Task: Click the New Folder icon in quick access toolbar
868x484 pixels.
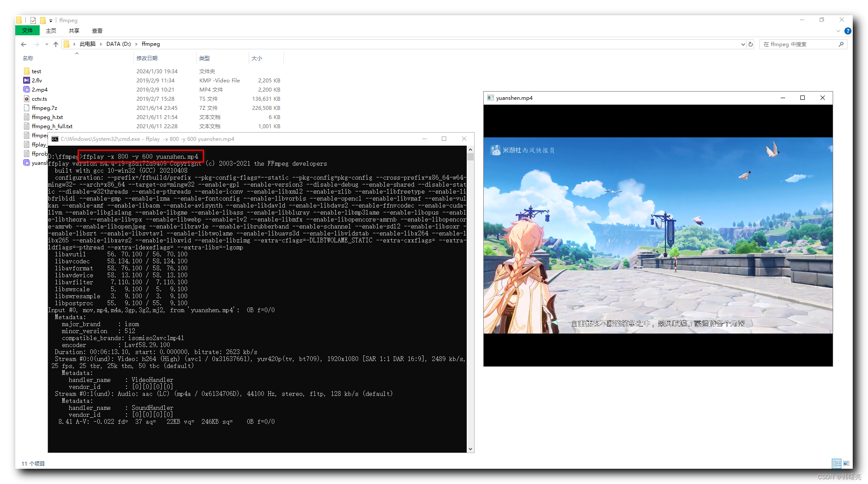Action: 42,20
